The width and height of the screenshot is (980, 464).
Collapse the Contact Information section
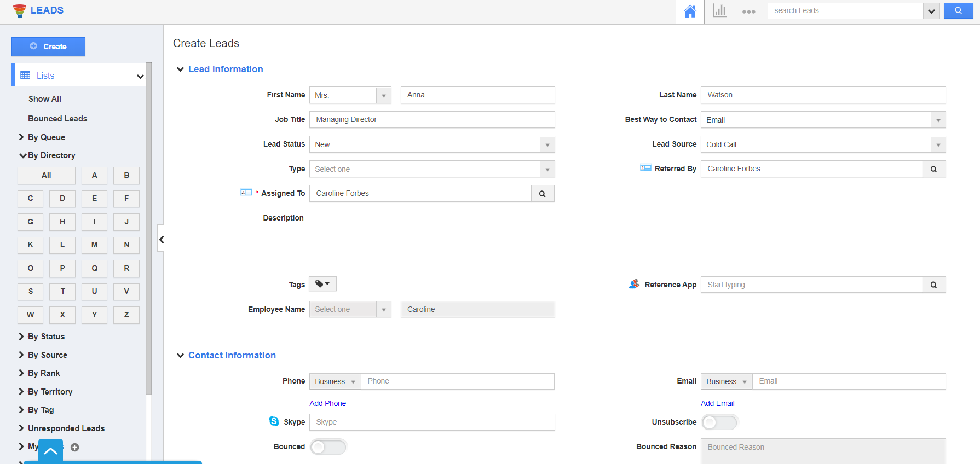point(180,356)
